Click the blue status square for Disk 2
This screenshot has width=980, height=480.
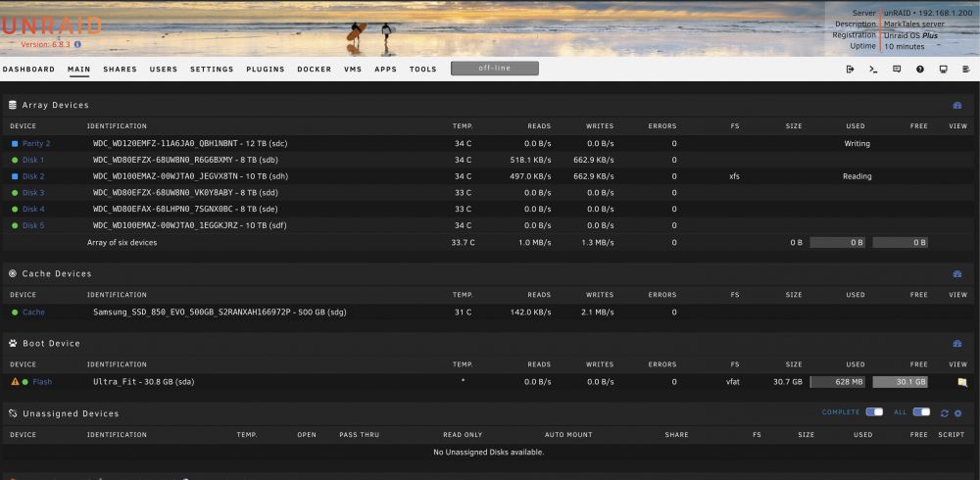(15, 176)
